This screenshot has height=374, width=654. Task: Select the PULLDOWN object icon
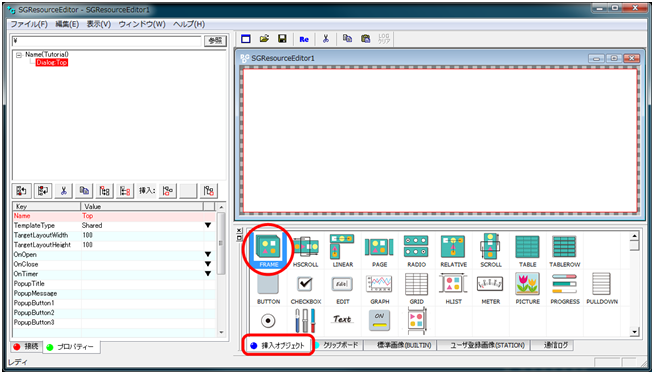tap(602, 288)
